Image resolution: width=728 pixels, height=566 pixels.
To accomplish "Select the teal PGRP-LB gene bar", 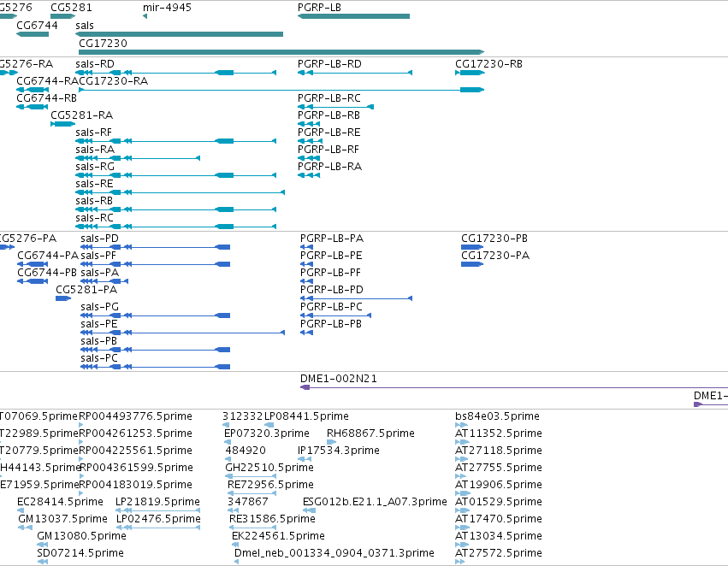I will tap(353, 16).
